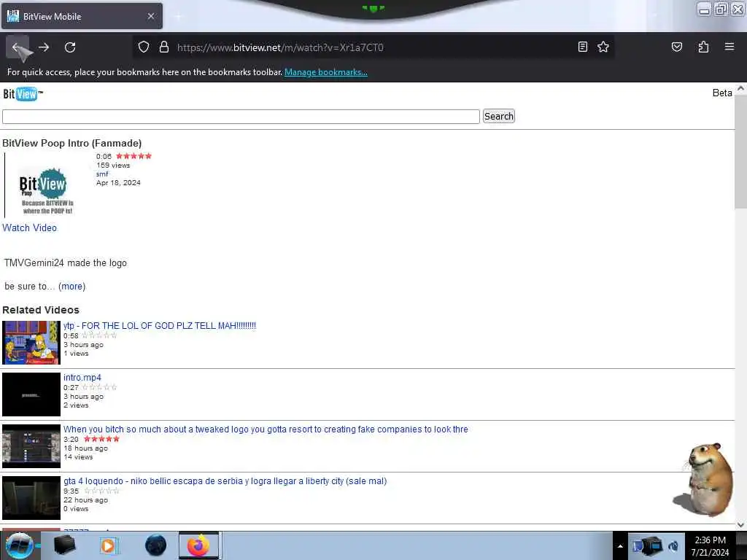This screenshot has height=560, width=747.
Task: Focus the BitView search input field
Action: tap(241, 117)
